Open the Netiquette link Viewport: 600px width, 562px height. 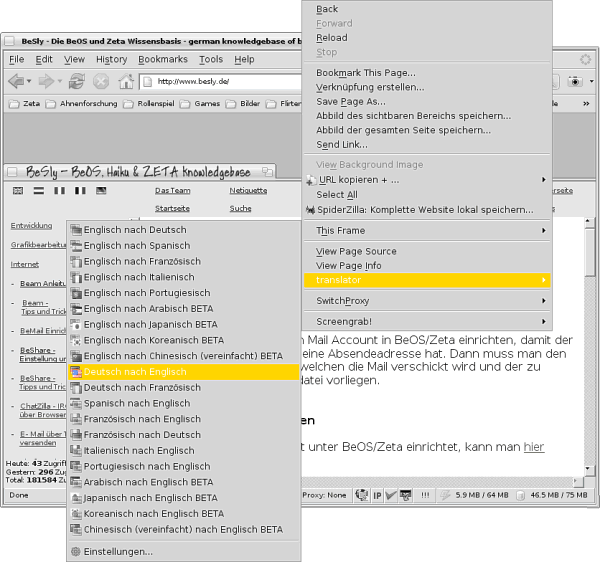click(x=248, y=190)
